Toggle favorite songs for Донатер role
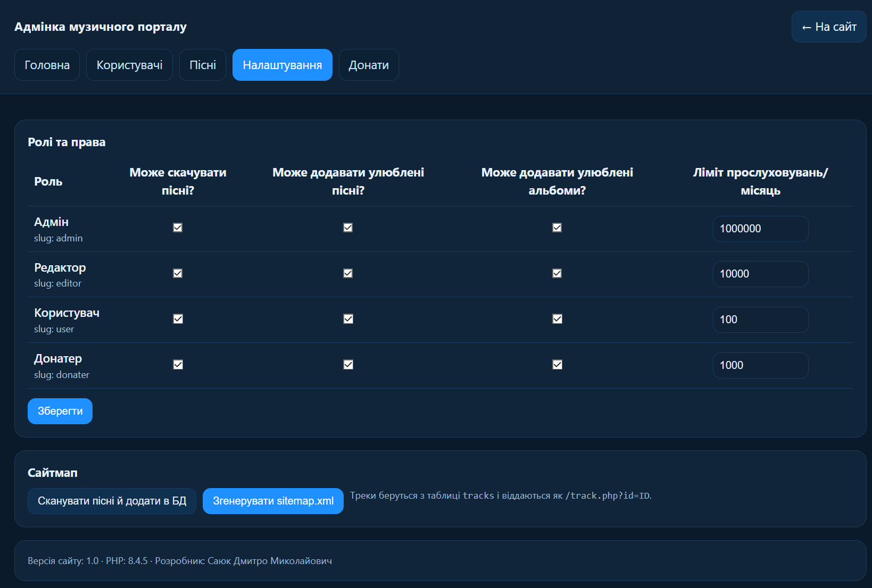 click(348, 365)
